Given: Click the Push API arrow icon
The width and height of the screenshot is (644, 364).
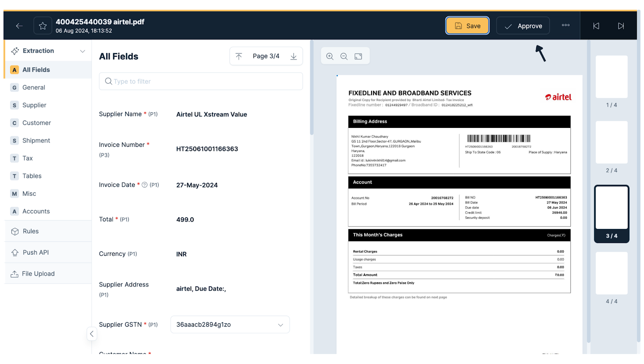Looking at the screenshot, I should click(x=15, y=252).
